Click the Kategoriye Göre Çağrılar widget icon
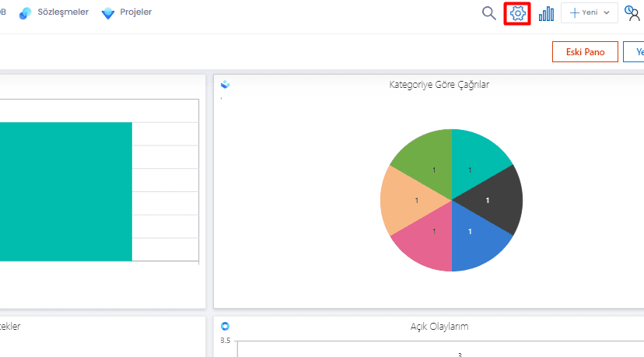 tap(225, 85)
